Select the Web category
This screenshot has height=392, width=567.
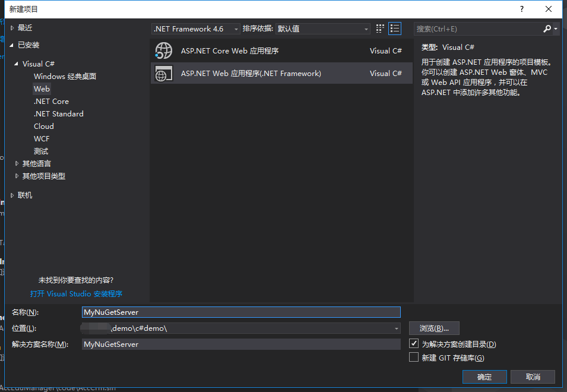point(42,89)
